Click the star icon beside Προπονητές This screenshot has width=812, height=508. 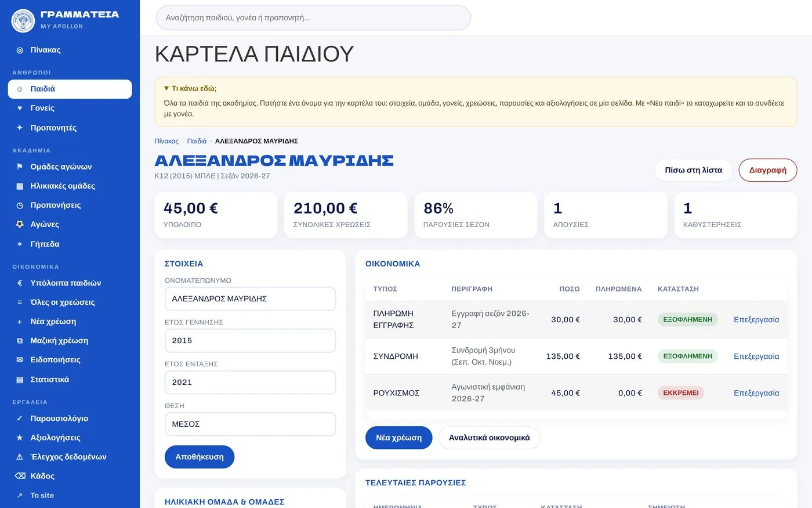pyautogui.click(x=20, y=128)
